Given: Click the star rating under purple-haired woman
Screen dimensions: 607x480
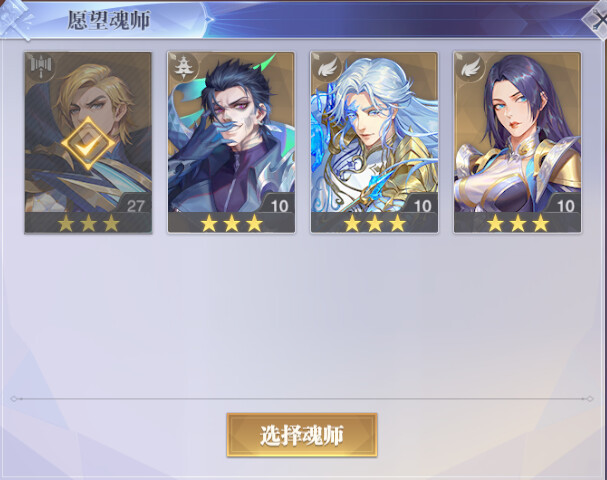Looking at the screenshot, I should pyautogui.click(x=518, y=223).
